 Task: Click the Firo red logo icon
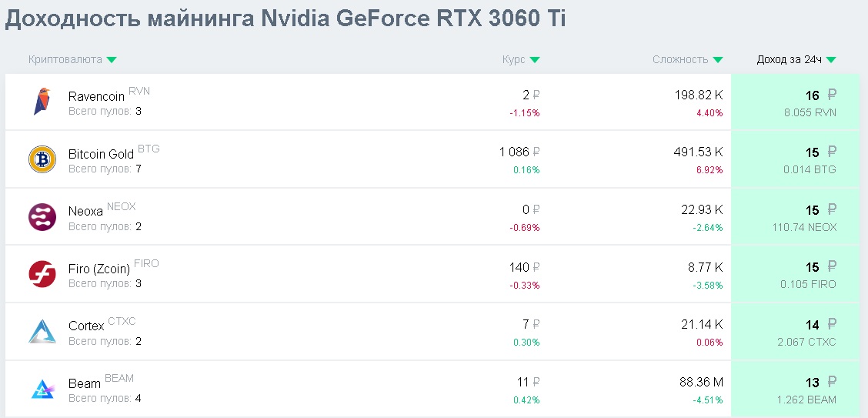tap(42, 274)
